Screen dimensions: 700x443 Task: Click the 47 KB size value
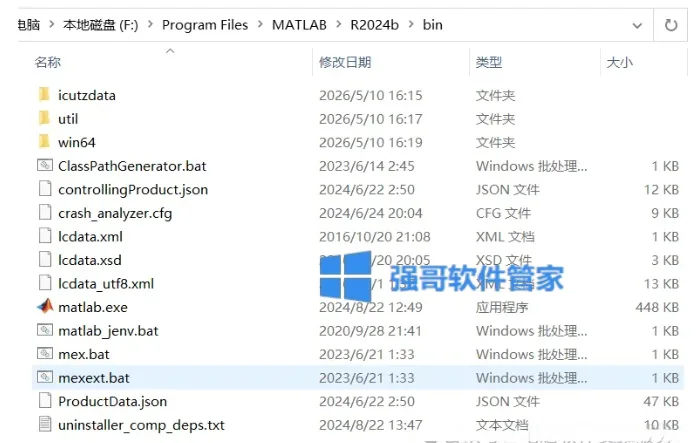pos(661,401)
